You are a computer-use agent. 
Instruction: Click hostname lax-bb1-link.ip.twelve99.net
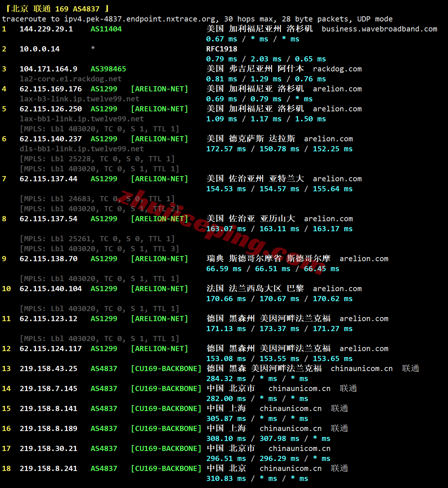pos(82,119)
